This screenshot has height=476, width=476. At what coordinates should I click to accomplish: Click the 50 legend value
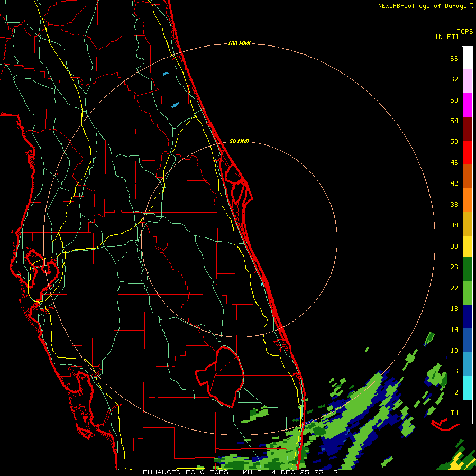(454, 142)
